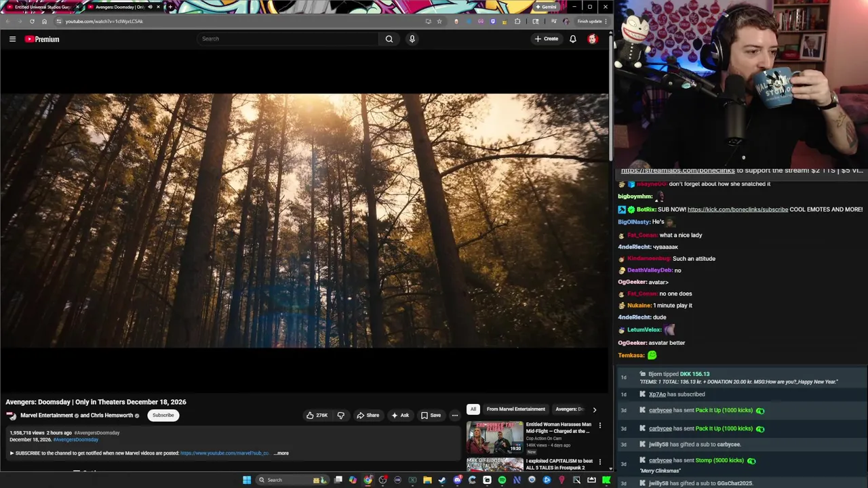Click the Avengers: Doomsday video player
The width and height of the screenshot is (868, 488).
pos(304,221)
